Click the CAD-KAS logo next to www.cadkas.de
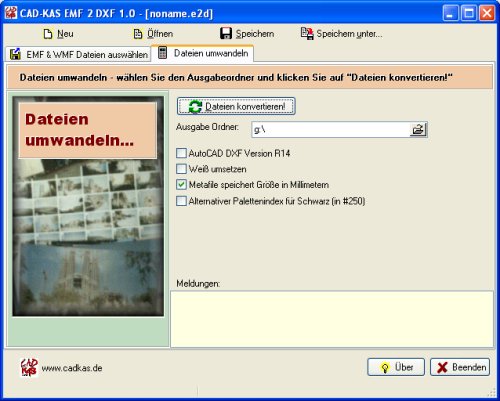The image size is (500, 401). tap(29, 367)
